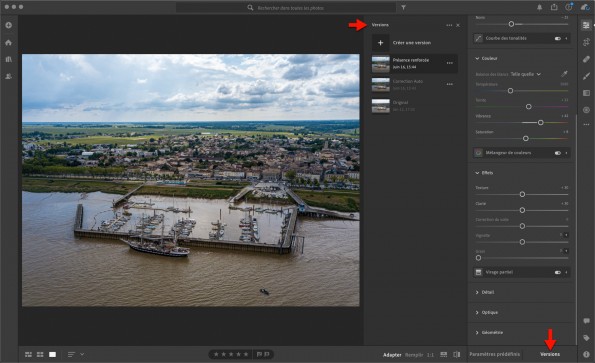Add photos using the plus icon
The width and height of the screenshot is (595, 363).
(8, 25)
